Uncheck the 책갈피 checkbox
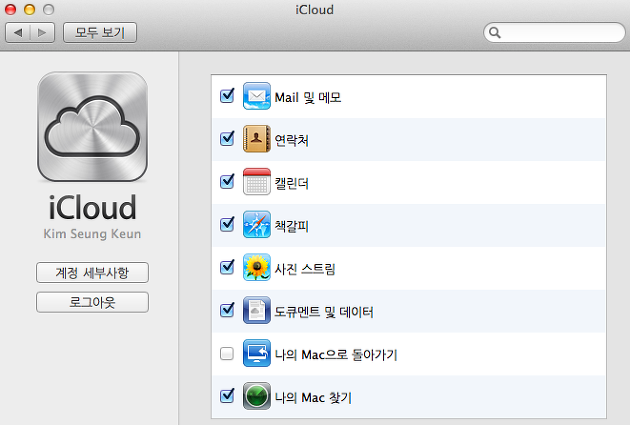630x425 pixels. [227, 224]
